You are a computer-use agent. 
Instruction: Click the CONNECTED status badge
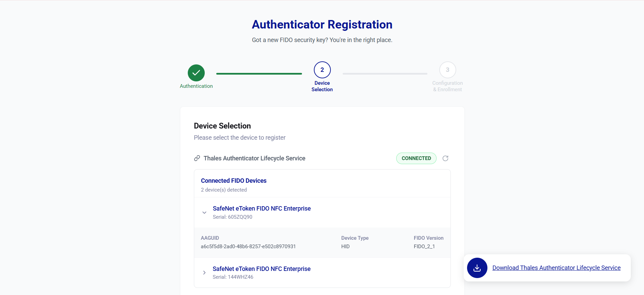(x=416, y=158)
